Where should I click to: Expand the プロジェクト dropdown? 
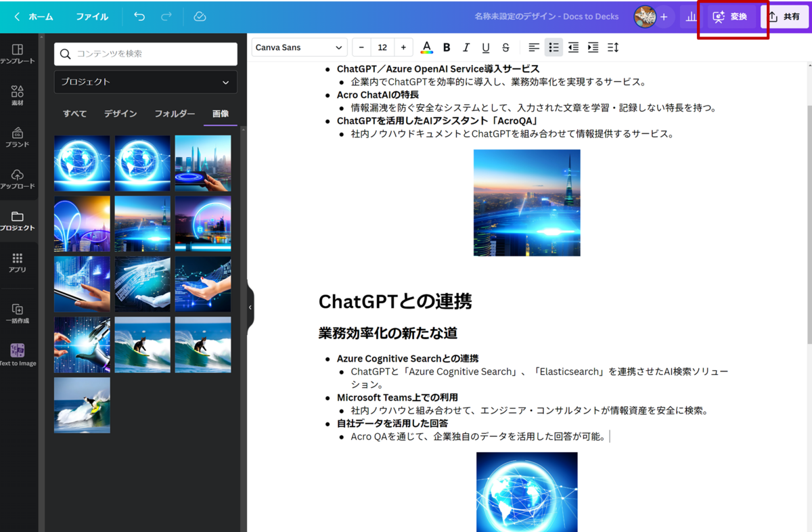click(x=145, y=82)
